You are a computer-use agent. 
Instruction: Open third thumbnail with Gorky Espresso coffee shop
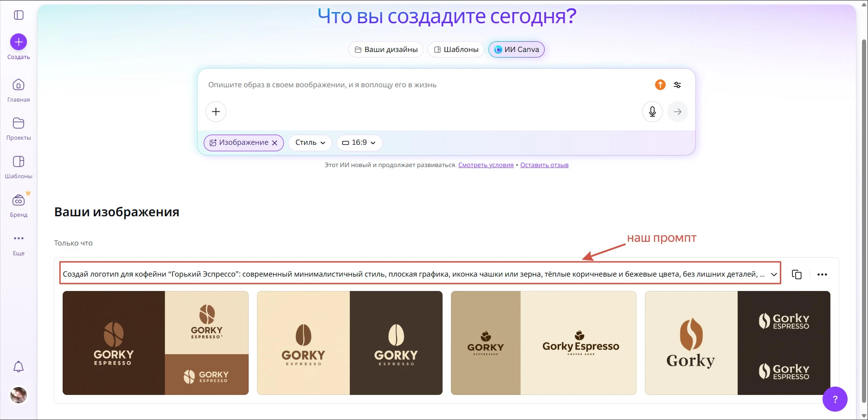coord(544,343)
